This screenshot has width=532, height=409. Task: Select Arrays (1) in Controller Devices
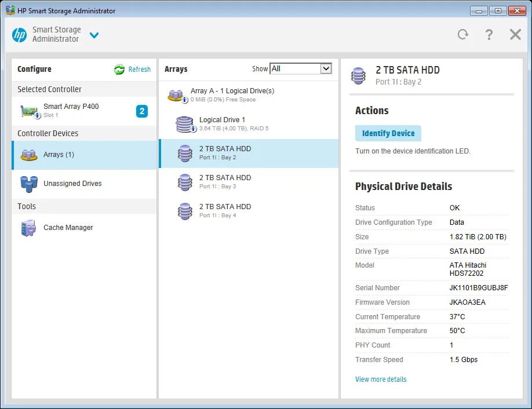click(x=84, y=155)
